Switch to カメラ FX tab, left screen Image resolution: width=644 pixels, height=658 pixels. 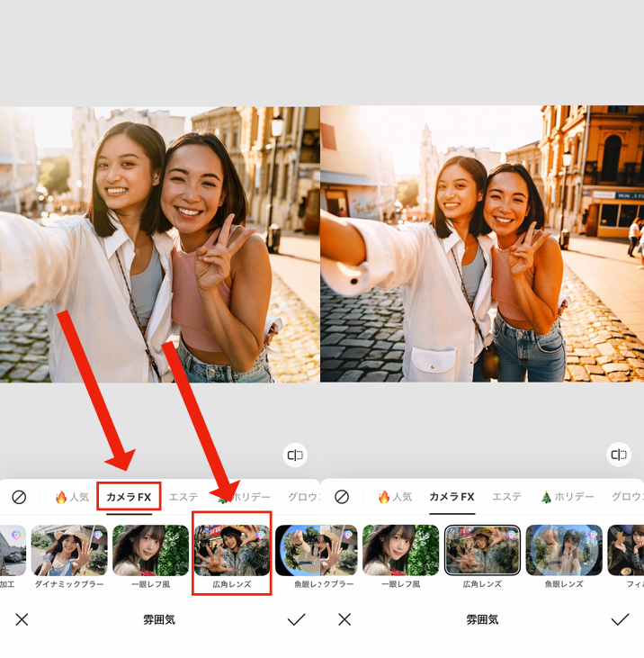pos(129,497)
